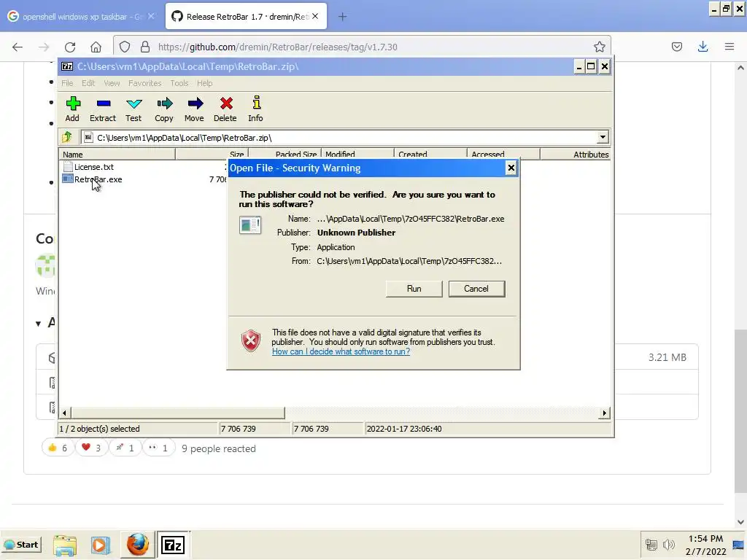Click the horizontal scrollbar thumb in 7-Zip
The image size is (747, 560).
click(178, 413)
